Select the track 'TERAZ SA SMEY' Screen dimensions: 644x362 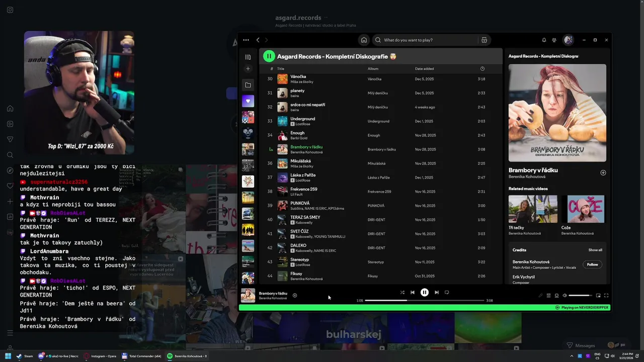pyautogui.click(x=305, y=217)
